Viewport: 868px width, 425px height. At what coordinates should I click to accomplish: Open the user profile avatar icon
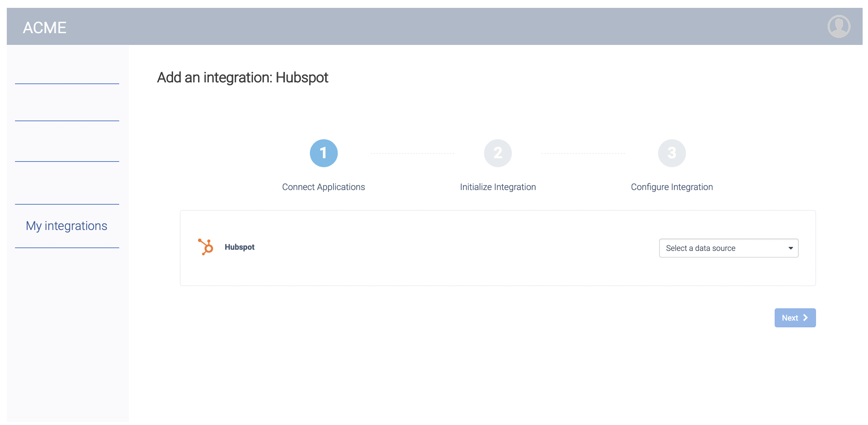[839, 26]
